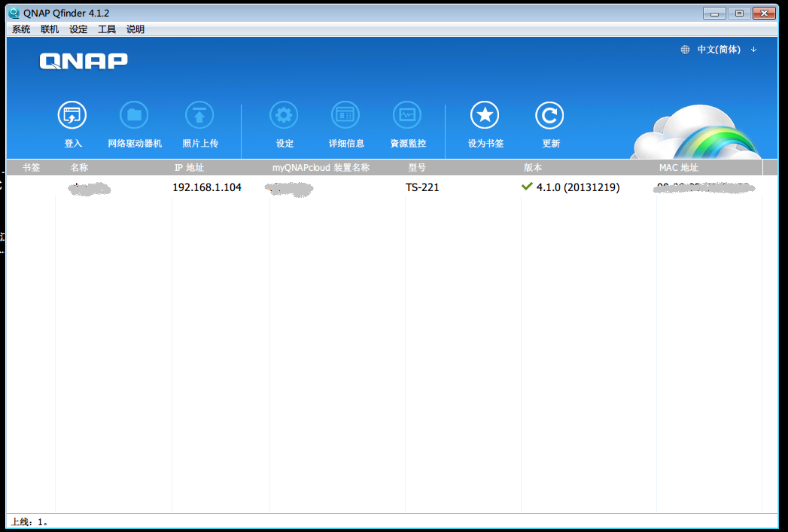788x532 pixels.
Task: Open the 设定 menu in menu bar
Action: coord(78,29)
